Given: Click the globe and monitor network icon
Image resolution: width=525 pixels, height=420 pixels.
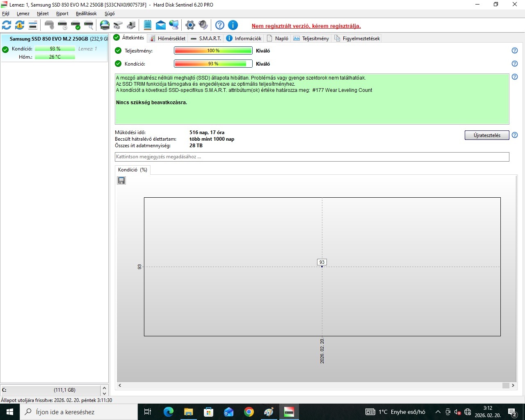Looking at the screenshot, I should (x=174, y=25).
